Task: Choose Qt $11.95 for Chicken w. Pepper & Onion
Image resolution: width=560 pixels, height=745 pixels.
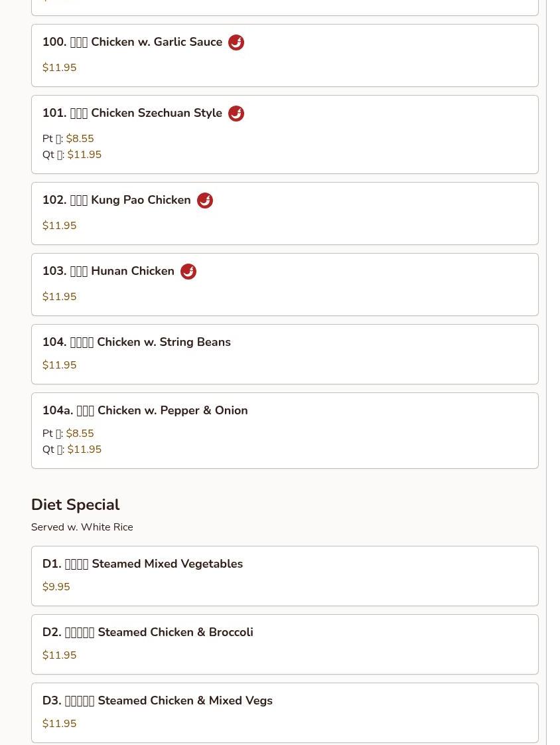Action: 72,450
